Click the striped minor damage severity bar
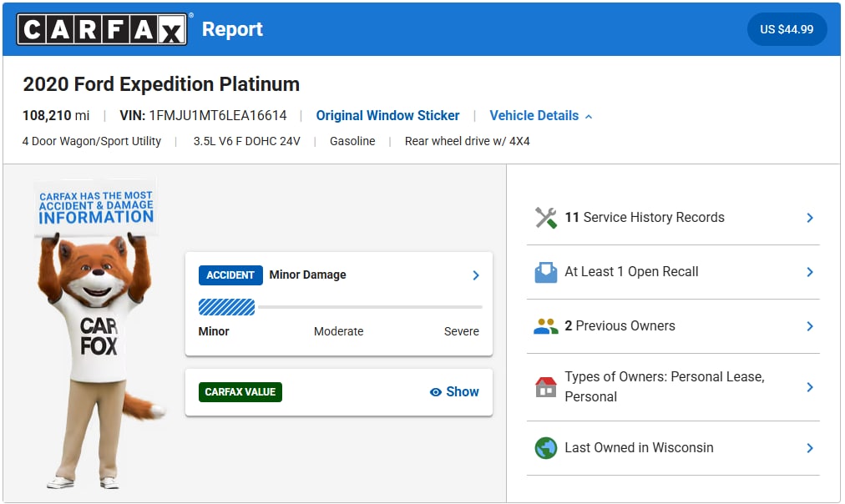 click(x=227, y=307)
